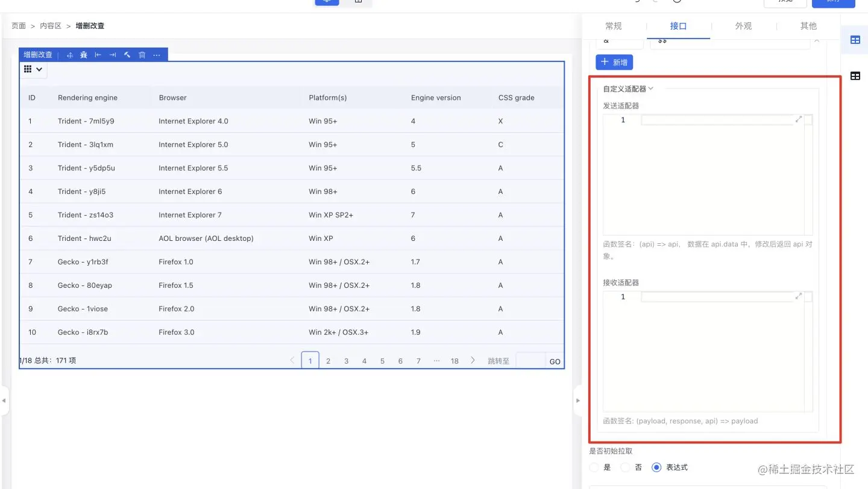868x489 pixels.
Task: Click the move-to-left arrow icon in the component toolbar
Action: coord(98,55)
